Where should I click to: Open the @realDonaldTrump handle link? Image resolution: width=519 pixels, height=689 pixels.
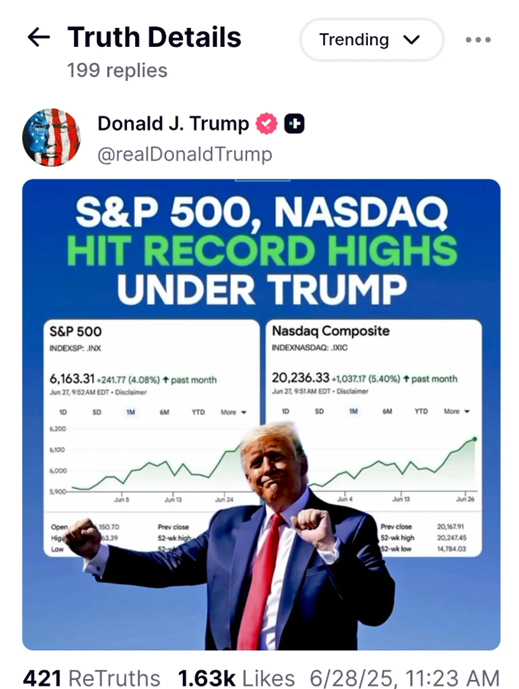(185, 155)
